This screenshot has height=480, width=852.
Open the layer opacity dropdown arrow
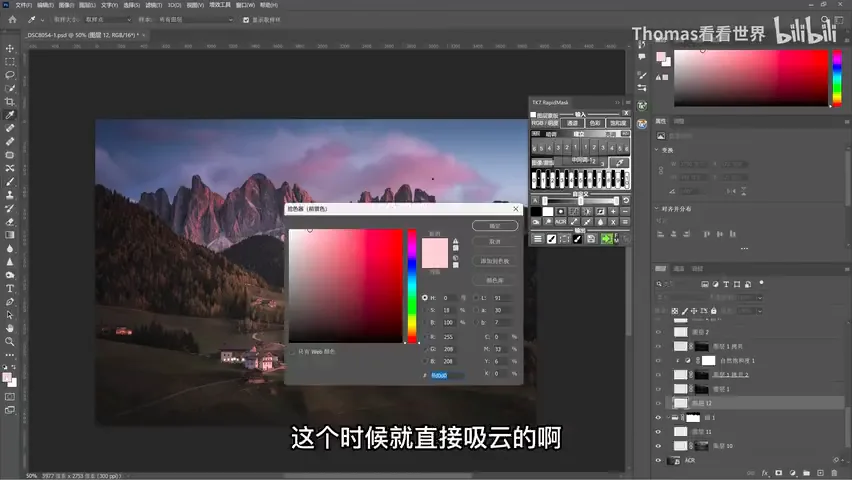759,297
